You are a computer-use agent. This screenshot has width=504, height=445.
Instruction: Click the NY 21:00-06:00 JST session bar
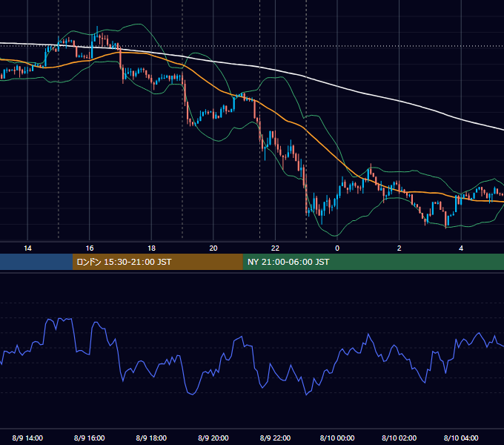click(373, 262)
